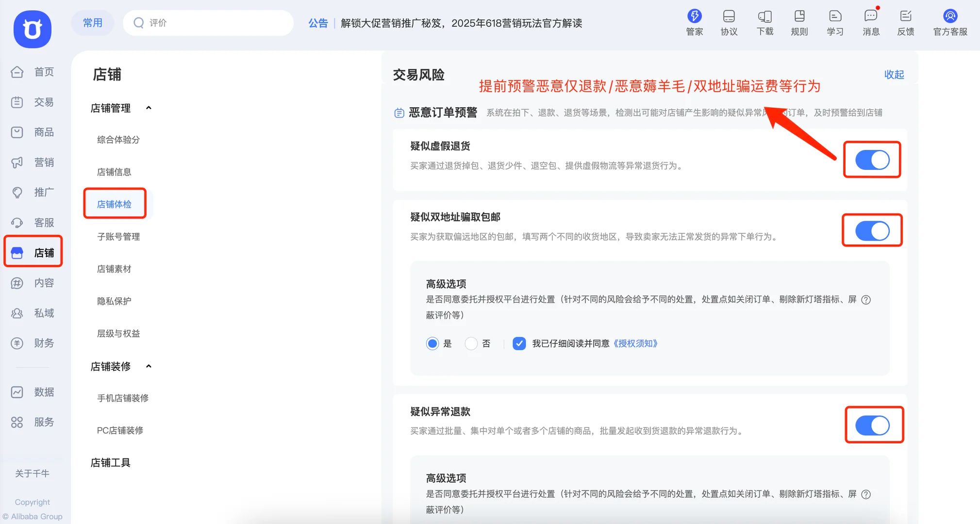Click the 常用 button
This screenshot has width=980, height=524.
(x=92, y=23)
